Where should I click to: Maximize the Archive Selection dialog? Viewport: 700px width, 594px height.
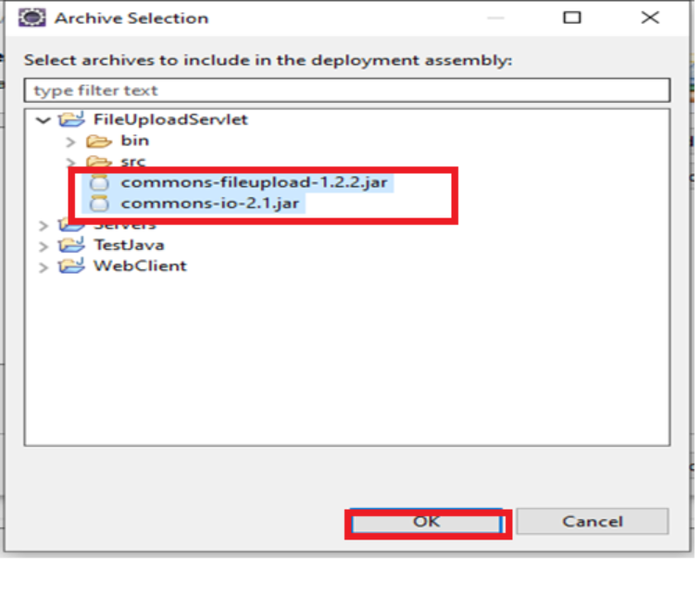(x=572, y=18)
